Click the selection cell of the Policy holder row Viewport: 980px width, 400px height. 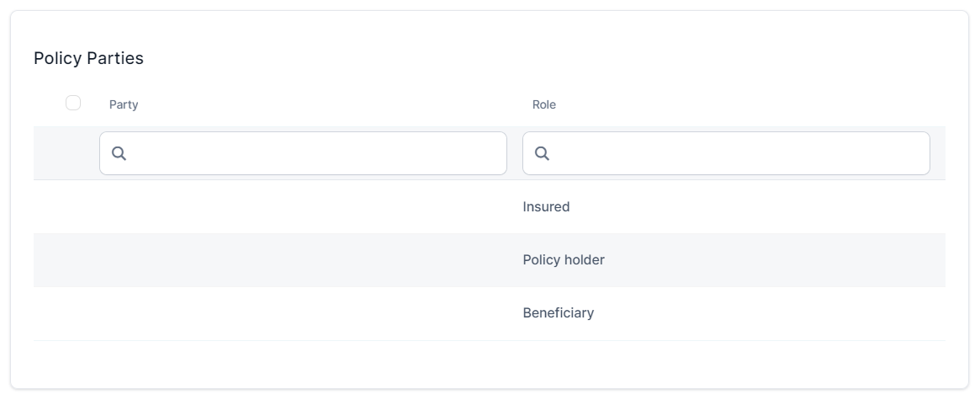click(66, 259)
